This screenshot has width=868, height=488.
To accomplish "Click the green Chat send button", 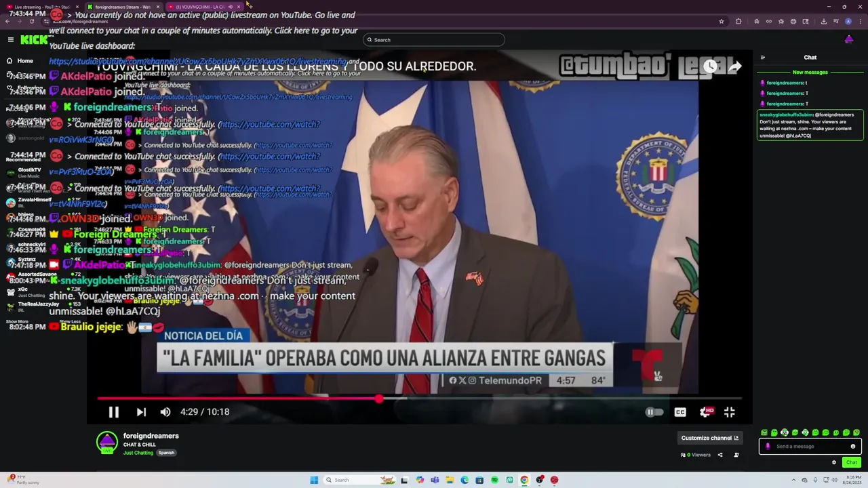I will pos(852,462).
